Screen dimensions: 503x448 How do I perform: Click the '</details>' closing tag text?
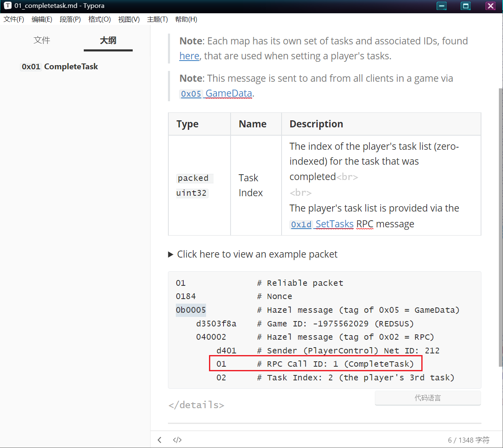197,405
